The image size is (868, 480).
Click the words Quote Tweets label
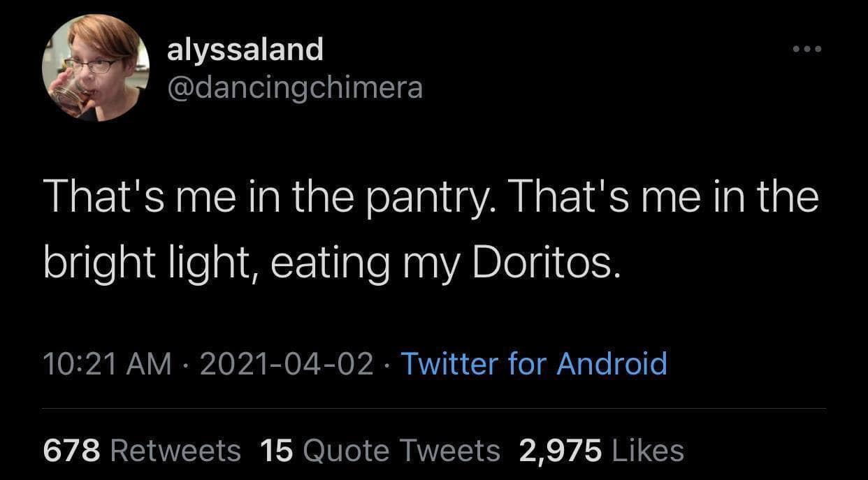click(x=402, y=451)
